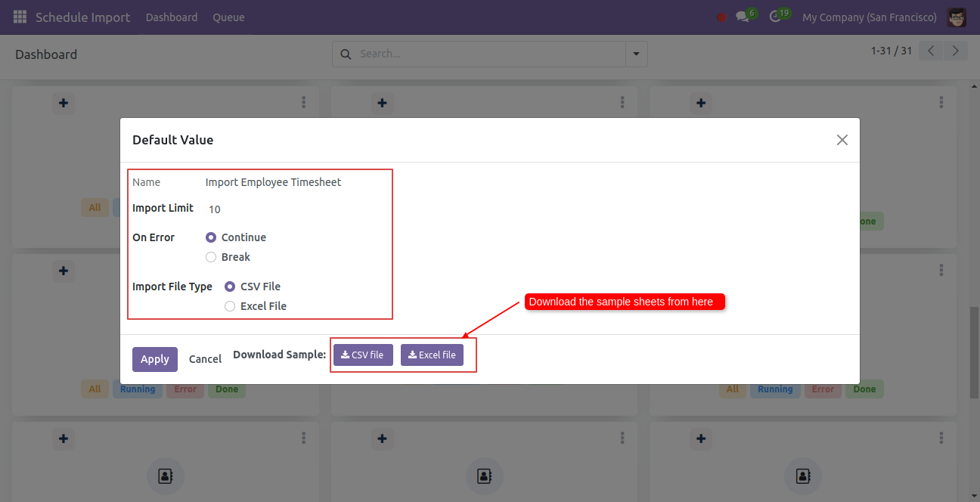Select Continue for On Error
This screenshot has height=502, width=980.
click(x=211, y=237)
